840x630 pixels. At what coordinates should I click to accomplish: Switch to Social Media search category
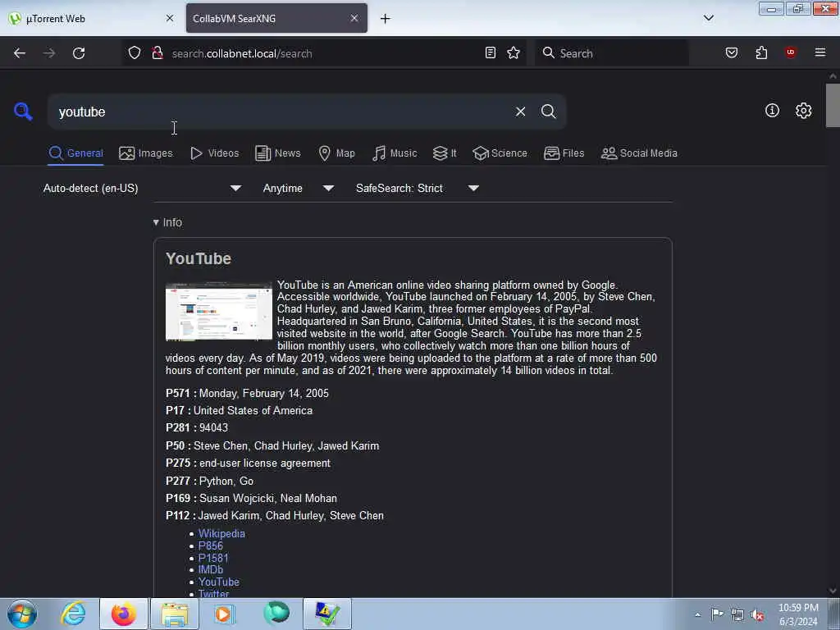pos(639,153)
